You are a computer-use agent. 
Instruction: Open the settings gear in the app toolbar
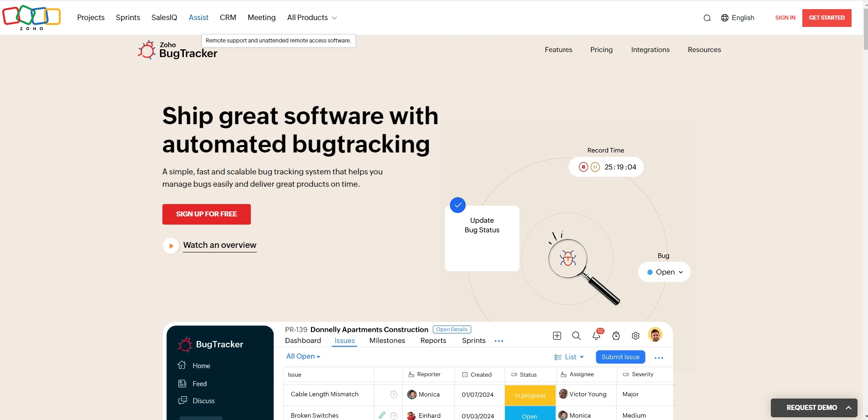click(635, 336)
